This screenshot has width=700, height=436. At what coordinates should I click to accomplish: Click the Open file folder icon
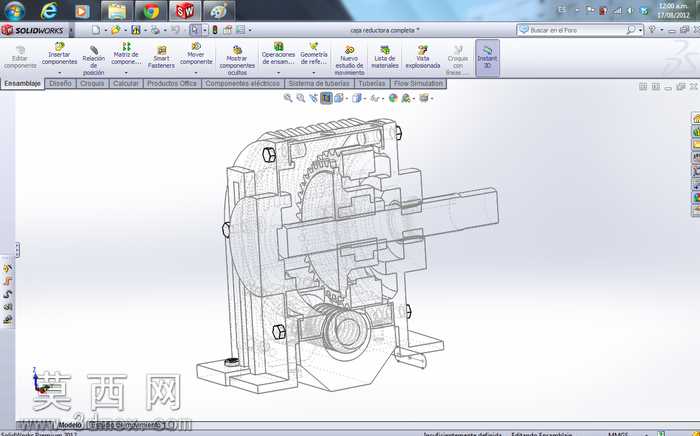tap(116, 30)
